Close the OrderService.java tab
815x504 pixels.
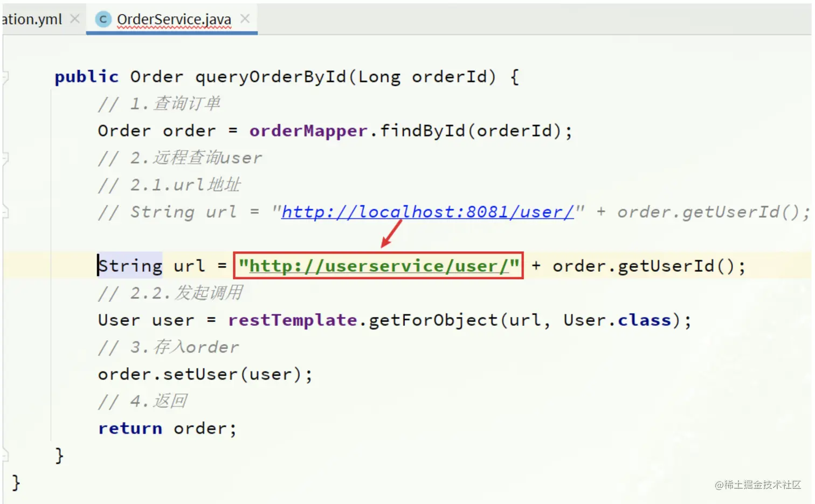pyautogui.click(x=245, y=19)
